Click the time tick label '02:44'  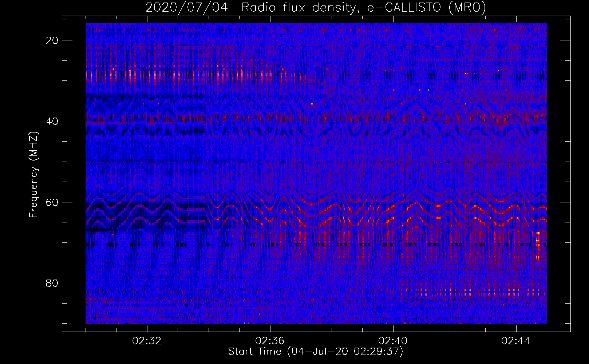pyautogui.click(x=516, y=341)
